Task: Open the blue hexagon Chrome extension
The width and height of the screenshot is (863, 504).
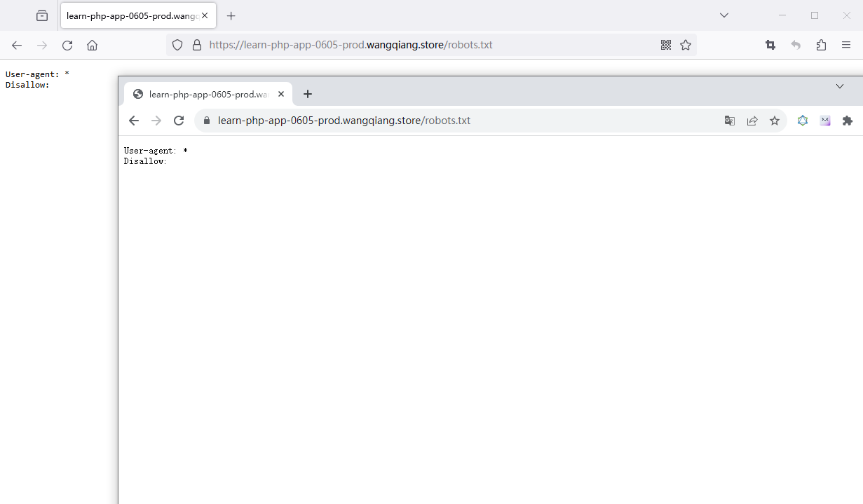Action: point(803,121)
